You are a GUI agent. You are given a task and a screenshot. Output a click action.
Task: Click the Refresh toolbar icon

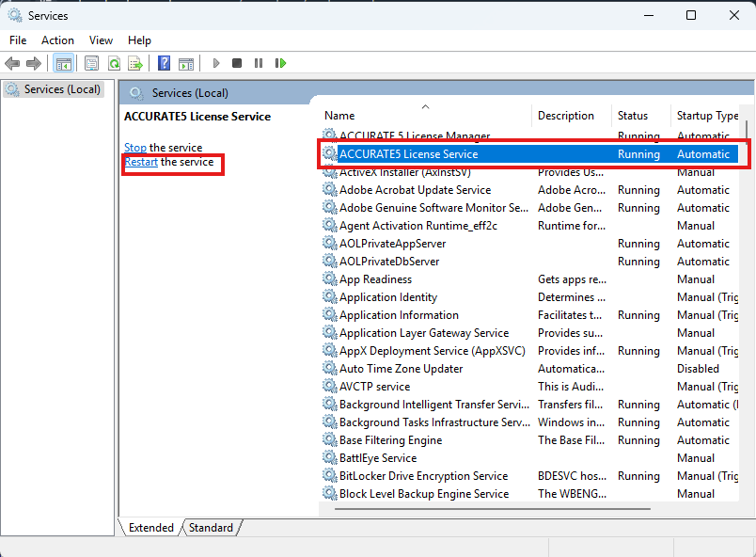click(114, 63)
